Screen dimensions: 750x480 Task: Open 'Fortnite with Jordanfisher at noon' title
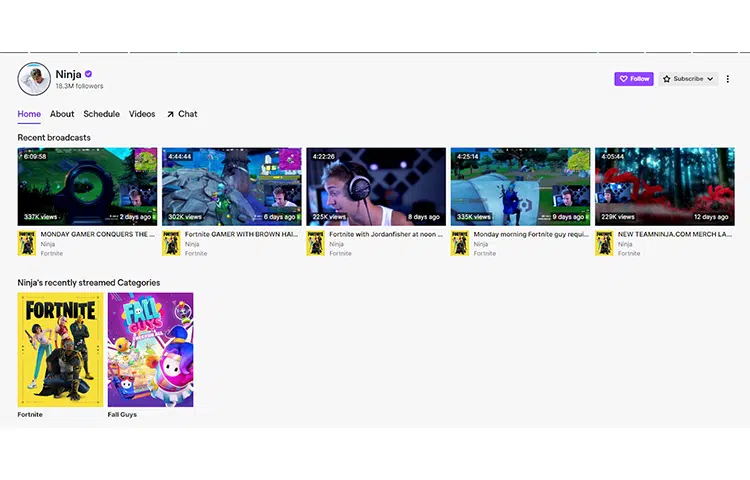point(386,234)
